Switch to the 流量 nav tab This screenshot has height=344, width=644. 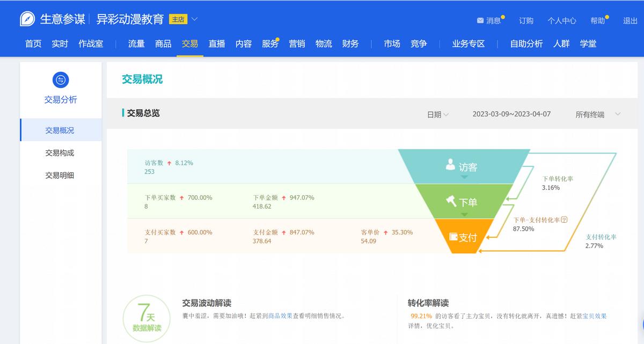point(136,43)
